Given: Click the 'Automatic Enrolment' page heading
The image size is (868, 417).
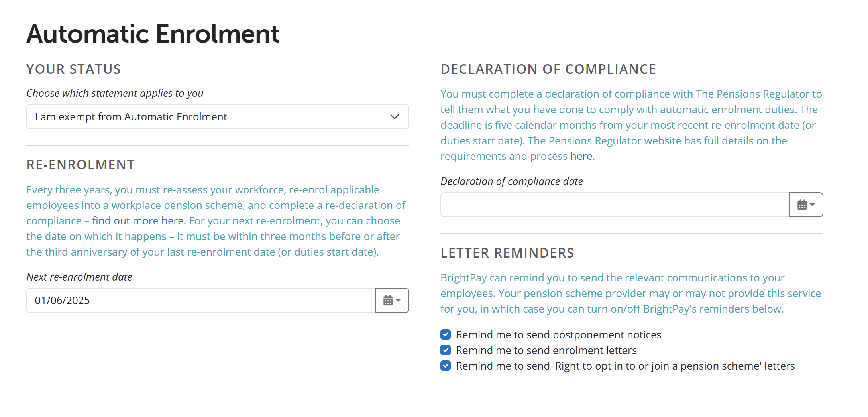Looking at the screenshot, I should point(153,34).
